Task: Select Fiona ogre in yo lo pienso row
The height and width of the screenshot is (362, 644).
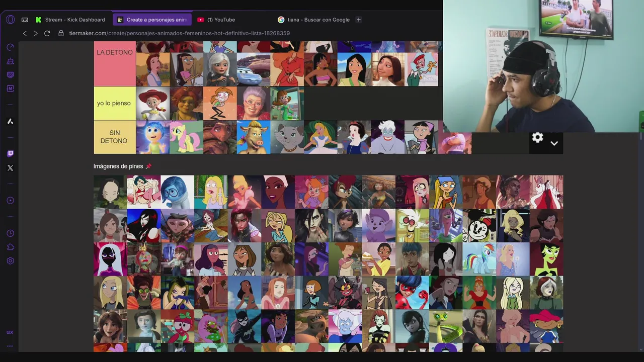Action: point(186,104)
